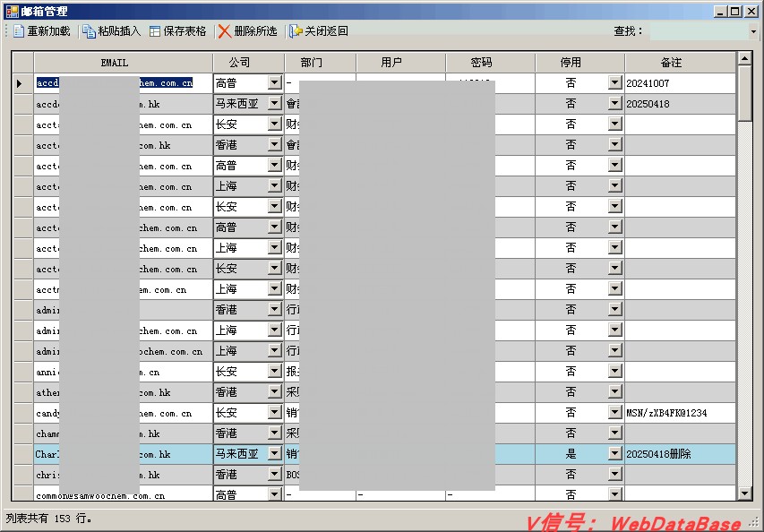Select the 20250418删除 remark cell

(680, 454)
